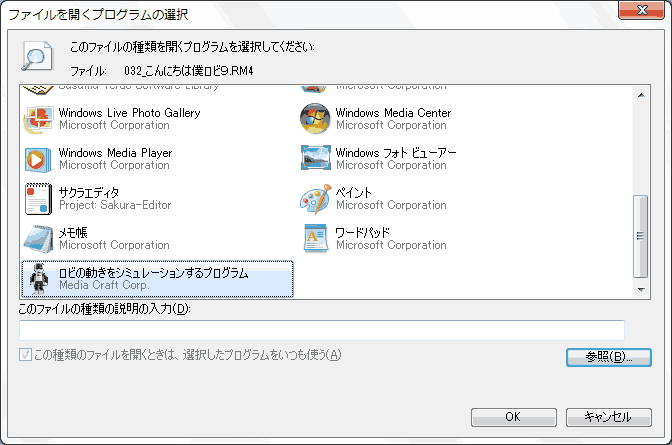Click the "ロビの動きをシミュレーションするプログラム" label

coord(153,273)
